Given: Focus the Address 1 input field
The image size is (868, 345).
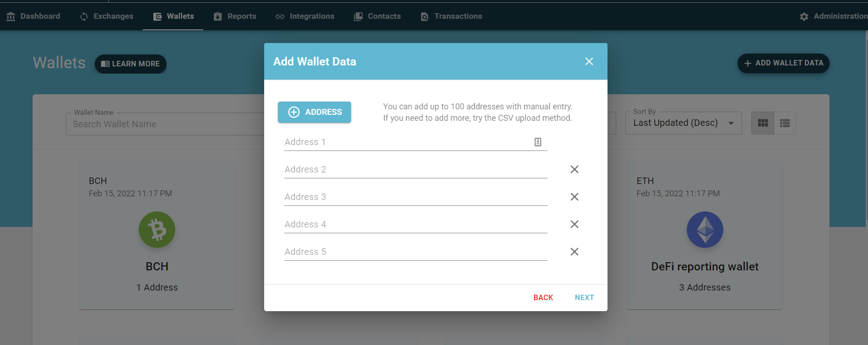Looking at the screenshot, I should click(407, 142).
